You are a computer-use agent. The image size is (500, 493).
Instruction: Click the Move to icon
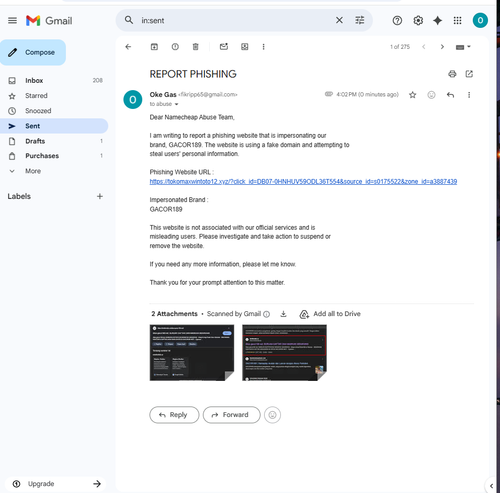(245, 47)
